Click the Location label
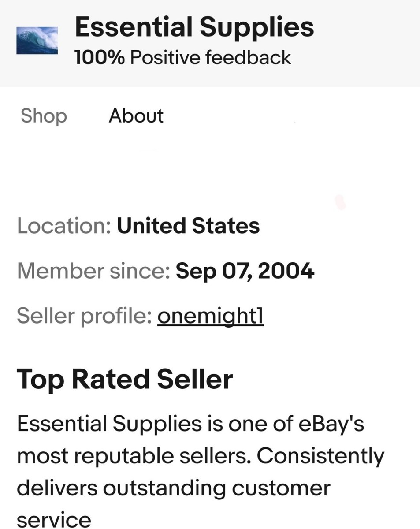 pos(63,226)
